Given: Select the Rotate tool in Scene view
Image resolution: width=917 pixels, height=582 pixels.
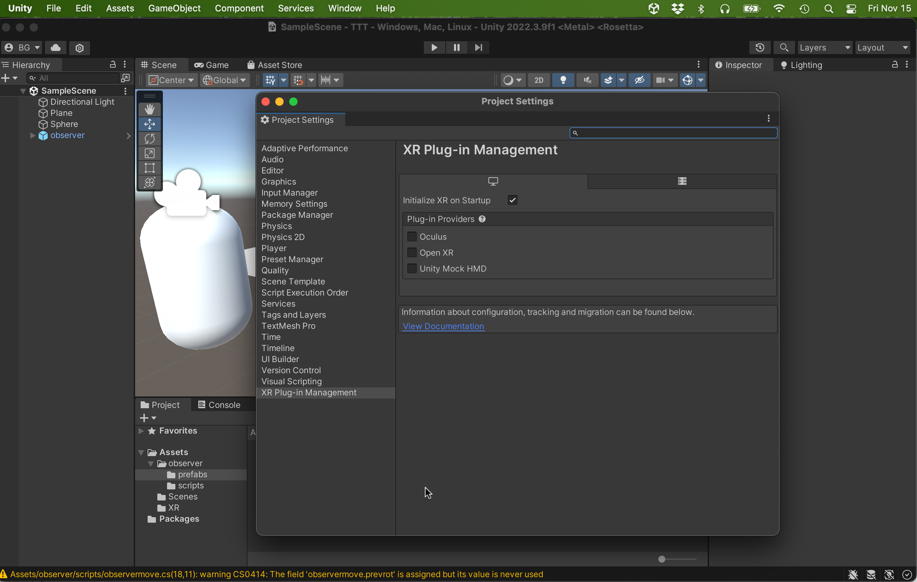Looking at the screenshot, I should click(149, 139).
